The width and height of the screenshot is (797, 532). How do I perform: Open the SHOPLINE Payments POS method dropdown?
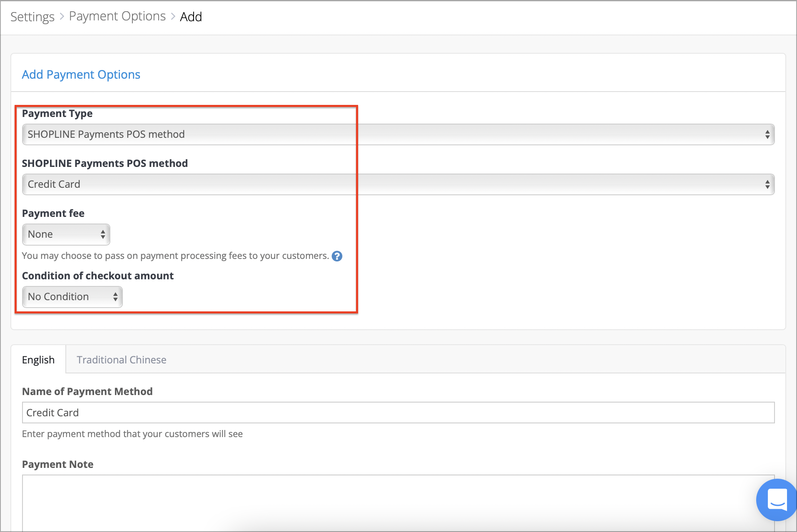click(398, 184)
